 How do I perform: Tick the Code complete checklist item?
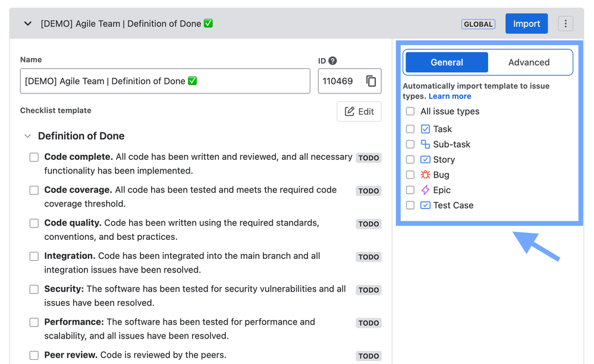34,157
